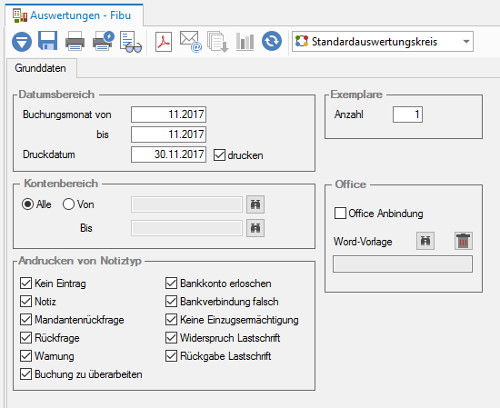Select the Alle radio button
This screenshot has width=500, height=408.
point(28,204)
